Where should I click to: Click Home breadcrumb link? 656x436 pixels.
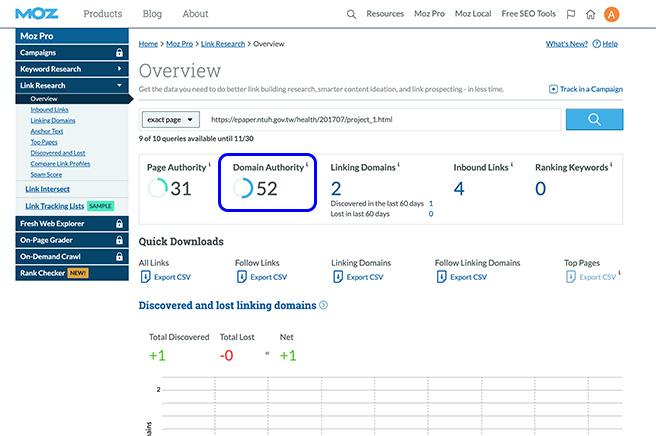click(x=149, y=44)
